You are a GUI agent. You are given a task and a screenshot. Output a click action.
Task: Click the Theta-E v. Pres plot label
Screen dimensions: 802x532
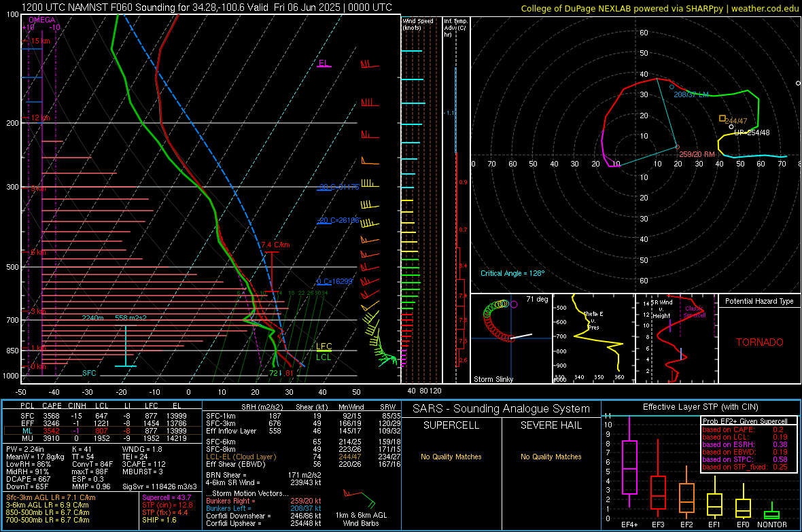pos(593,320)
